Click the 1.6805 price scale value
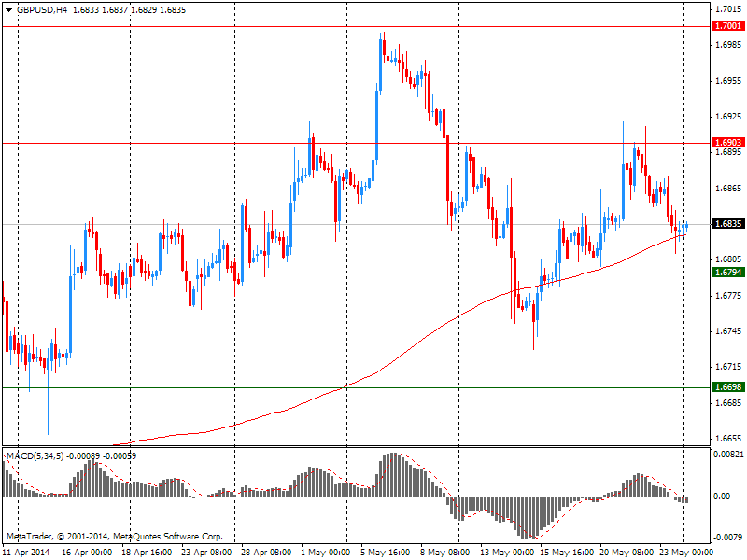This screenshot has width=747, height=560. (728, 259)
